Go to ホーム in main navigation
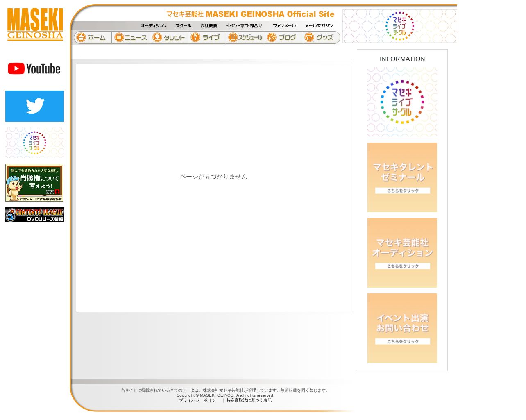Screen dimensions: 526x420 tap(93, 37)
